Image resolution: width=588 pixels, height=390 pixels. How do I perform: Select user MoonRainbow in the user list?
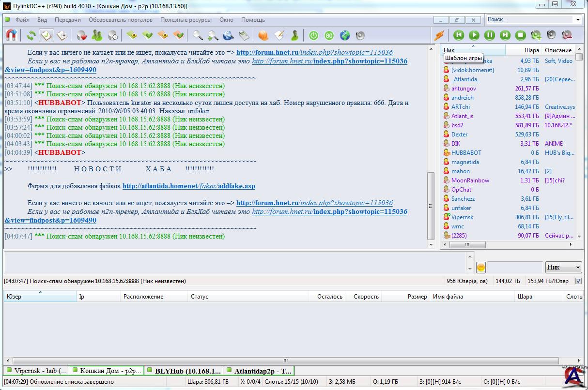[x=470, y=180]
